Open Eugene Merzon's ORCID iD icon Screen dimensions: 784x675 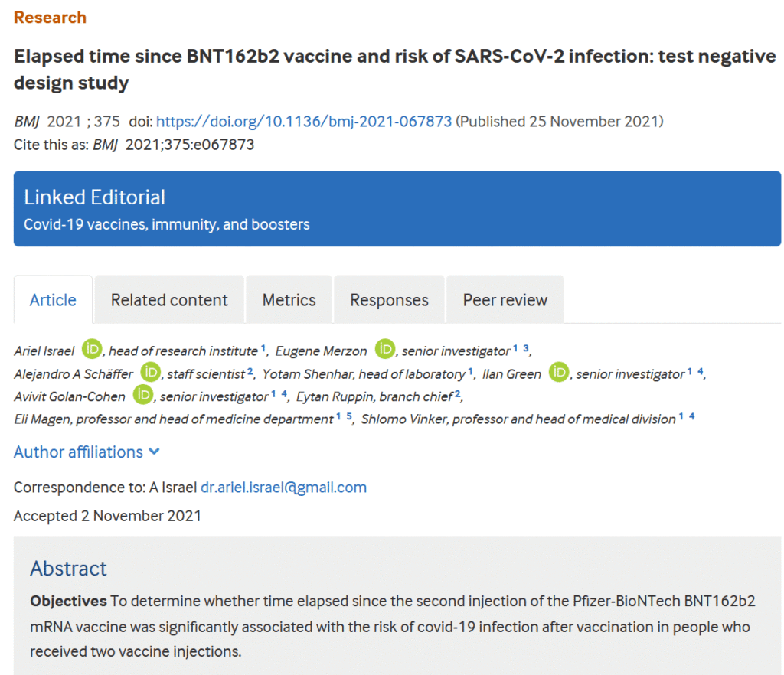[x=385, y=349]
